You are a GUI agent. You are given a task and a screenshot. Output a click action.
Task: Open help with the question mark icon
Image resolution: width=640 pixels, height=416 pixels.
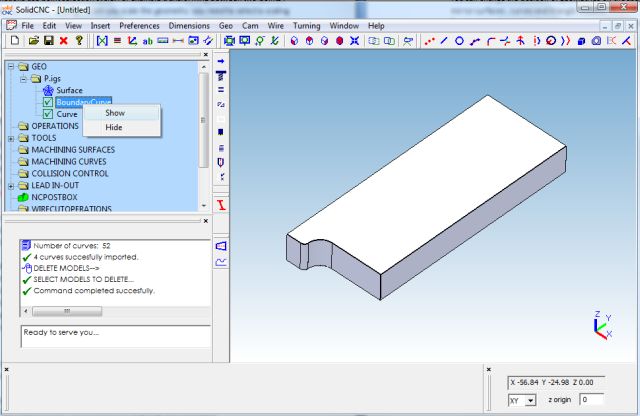78,41
